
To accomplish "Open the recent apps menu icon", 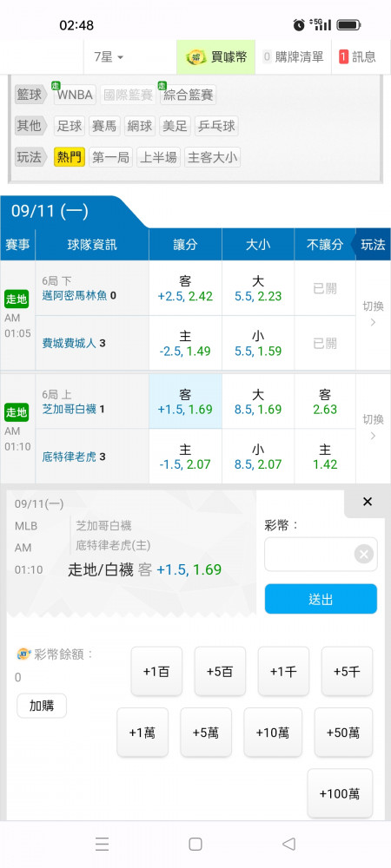I will [102, 844].
